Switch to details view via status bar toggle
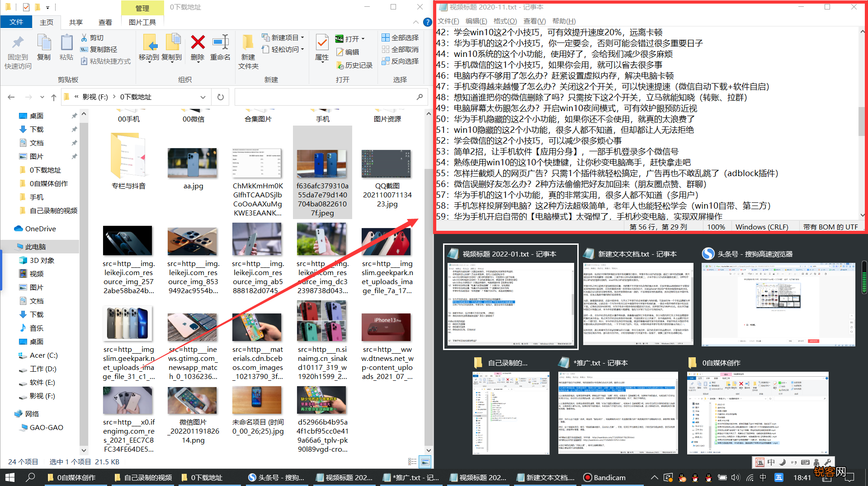Image resolution: width=868 pixels, height=486 pixels. [x=413, y=462]
